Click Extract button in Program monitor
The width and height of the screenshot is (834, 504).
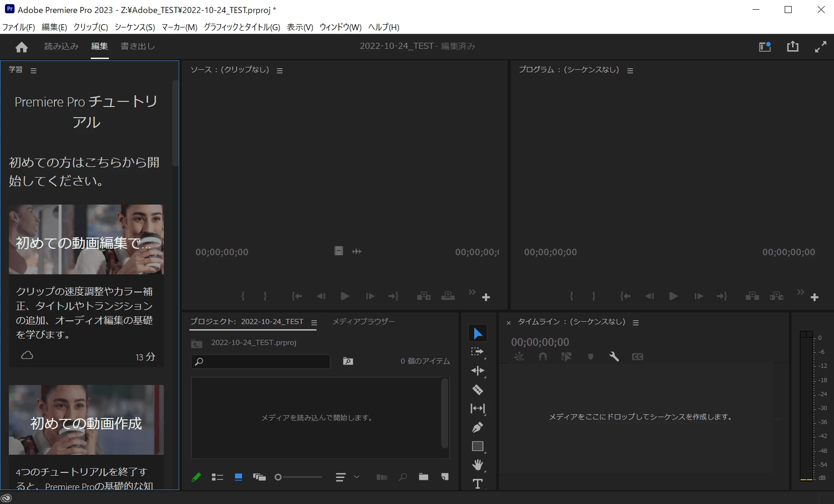[x=776, y=296]
